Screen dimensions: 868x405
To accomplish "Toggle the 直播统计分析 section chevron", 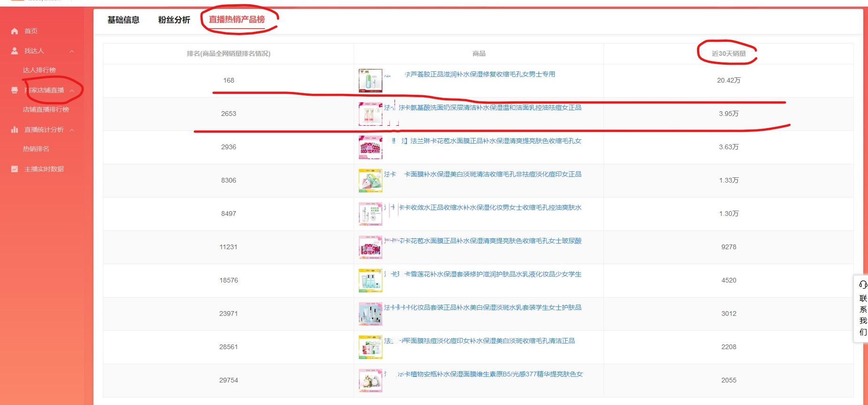I will tap(72, 130).
